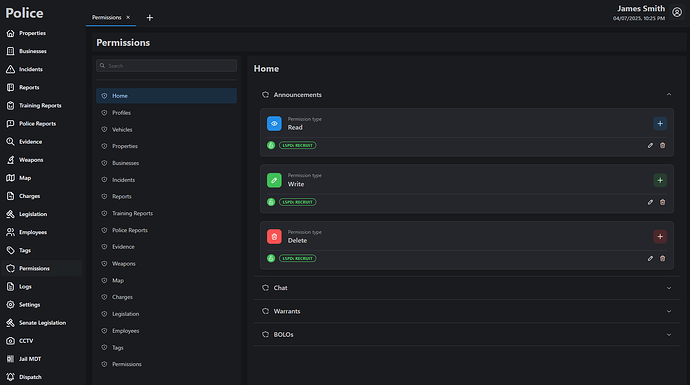Click pencil edit icon in Read permission row

tap(650, 145)
